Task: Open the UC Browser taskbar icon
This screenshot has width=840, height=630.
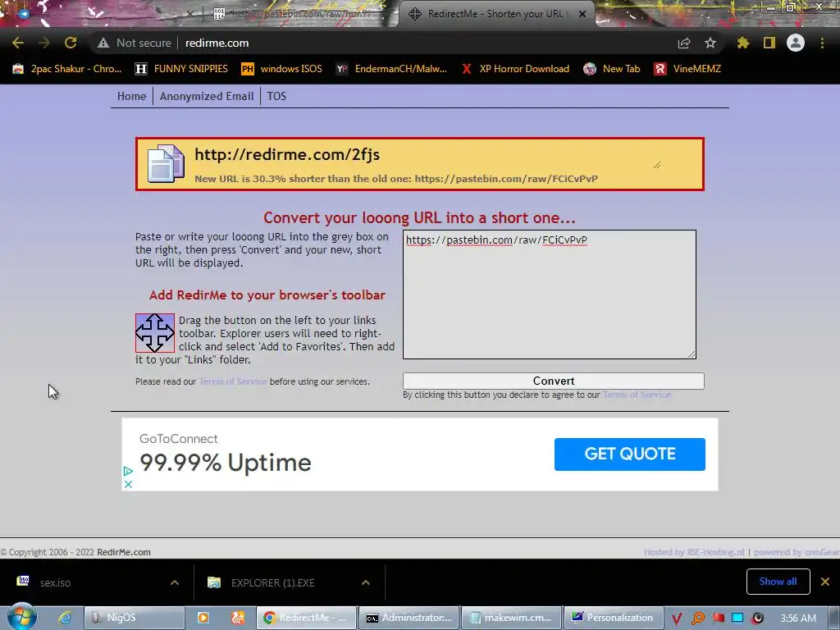Action: click(238, 618)
